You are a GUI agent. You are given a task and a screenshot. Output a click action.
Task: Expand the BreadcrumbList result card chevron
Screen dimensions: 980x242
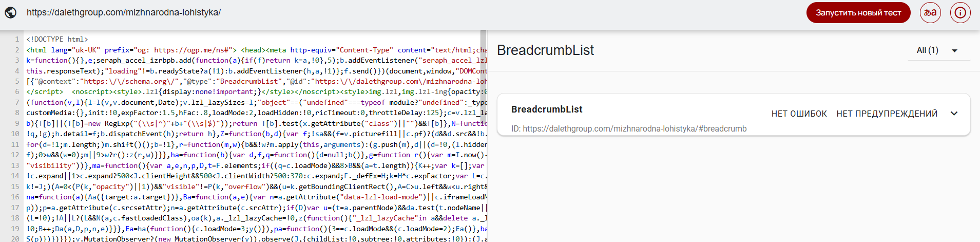[x=954, y=114]
